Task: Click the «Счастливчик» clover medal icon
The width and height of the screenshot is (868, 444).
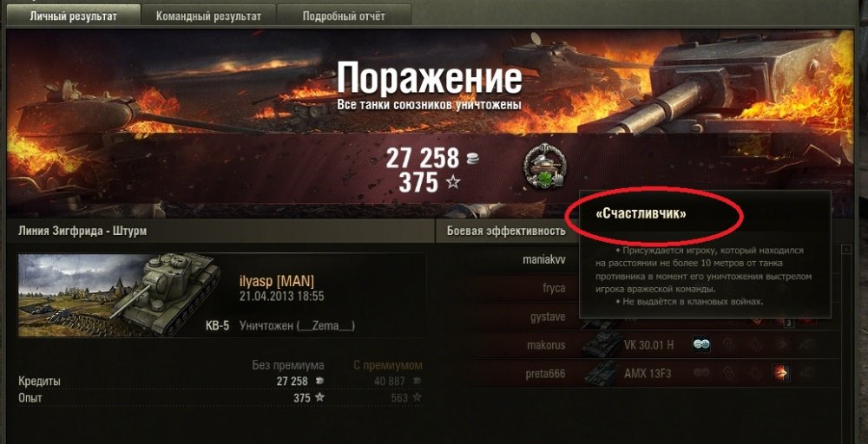Action: click(x=543, y=167)
